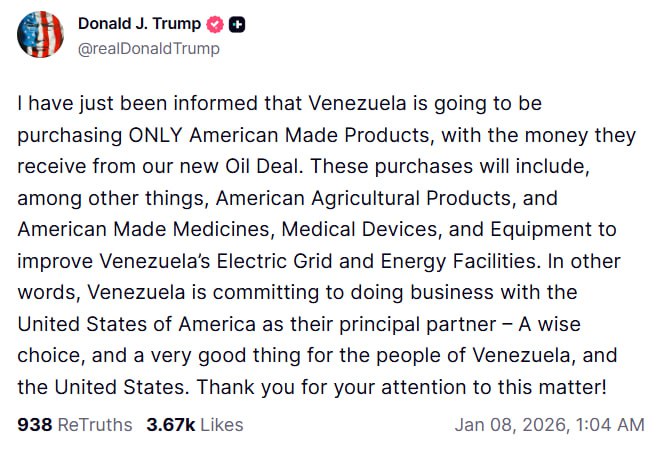Click the red verified checkmark badge

click(x=214, y=24)
